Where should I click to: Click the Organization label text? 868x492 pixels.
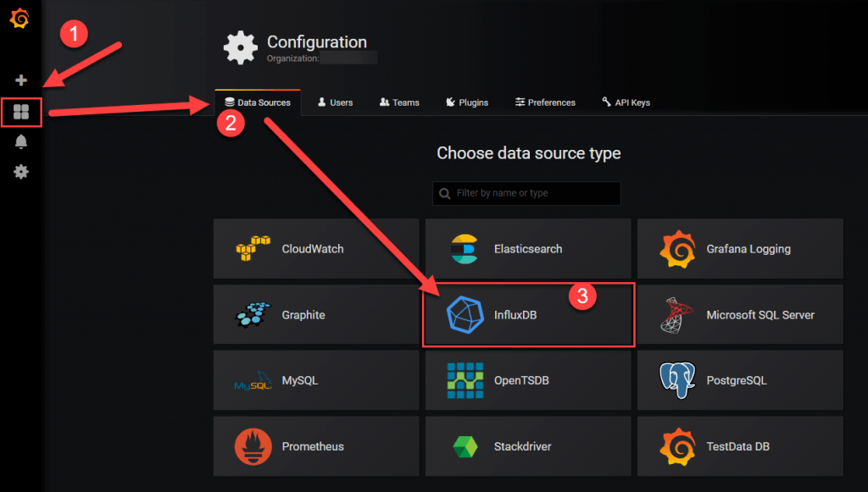292,58
